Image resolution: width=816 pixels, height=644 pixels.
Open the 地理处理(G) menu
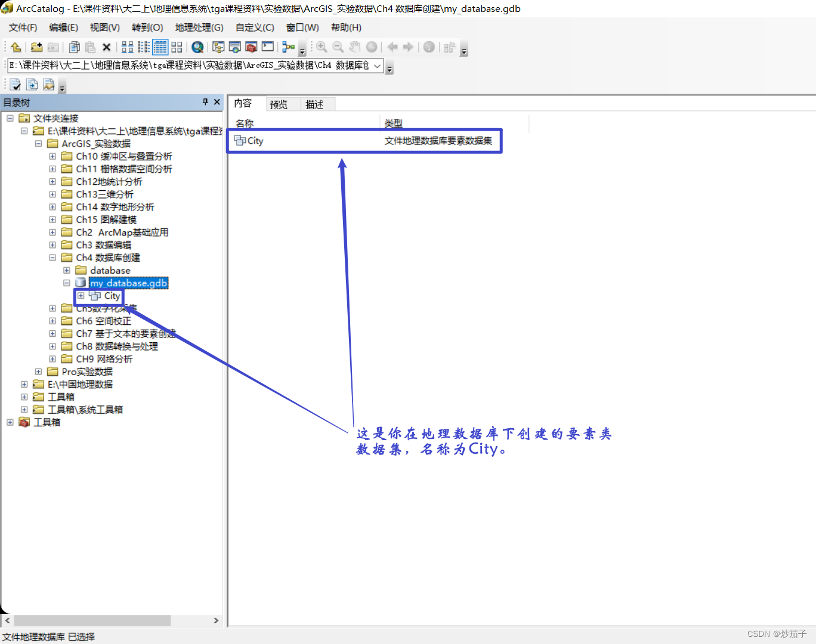click(x=199, y=27)
